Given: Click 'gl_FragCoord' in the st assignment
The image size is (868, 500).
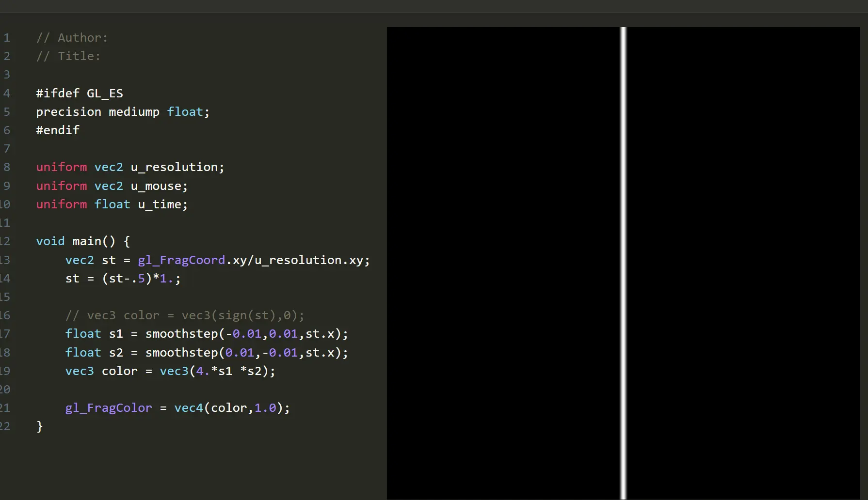Looking at the screenshot, I should 181,260.
